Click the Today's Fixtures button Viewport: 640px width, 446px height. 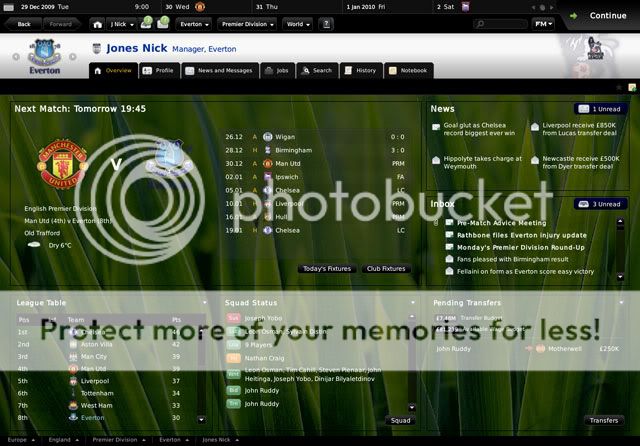pyautogui.click(x=326, y=269)
